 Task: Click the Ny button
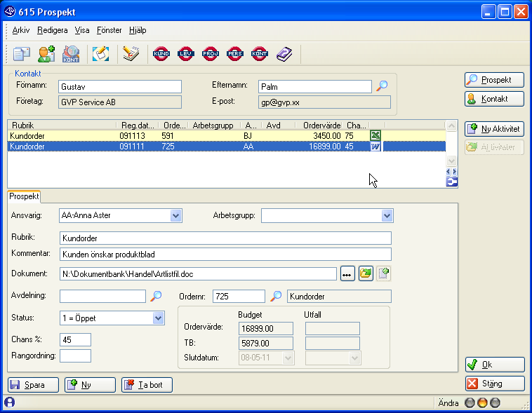(x=91, y=385)
